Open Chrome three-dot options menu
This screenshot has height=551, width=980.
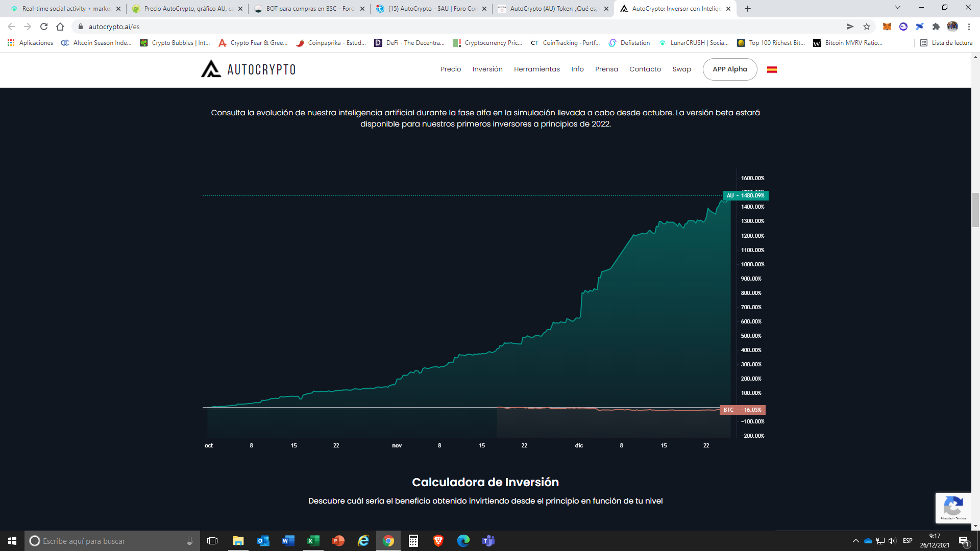click(969, 27)
